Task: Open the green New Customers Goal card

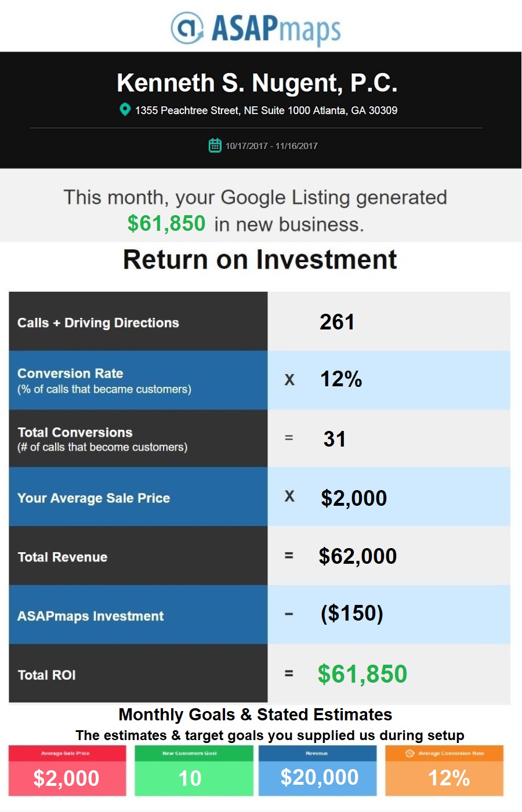Action: pyautogui.click(x=194, y=771)
